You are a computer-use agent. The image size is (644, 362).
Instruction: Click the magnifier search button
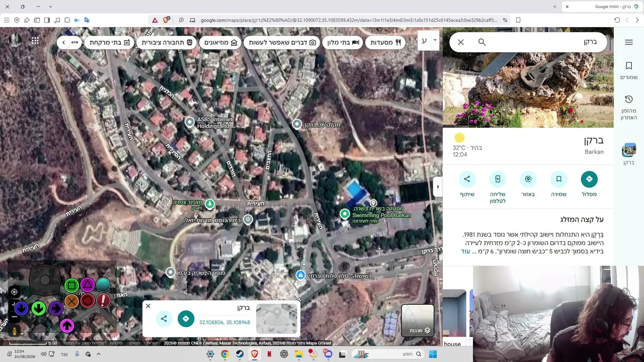482,42
